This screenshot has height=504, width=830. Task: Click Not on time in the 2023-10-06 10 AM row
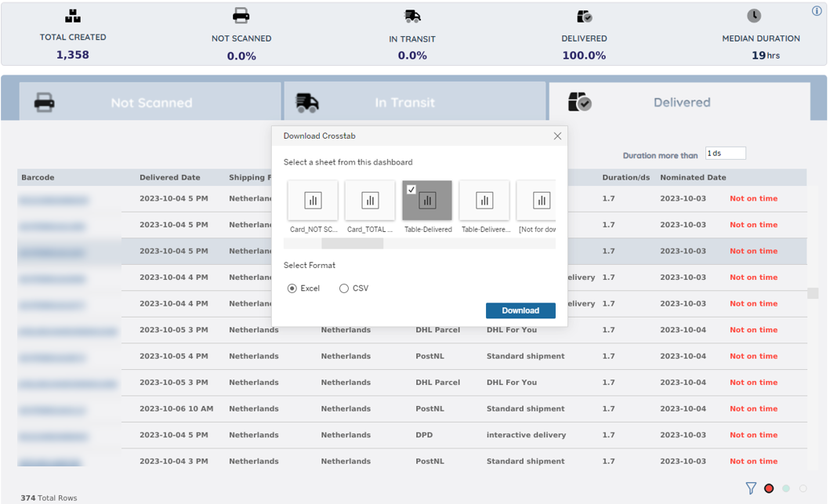[x=754, y=408]
